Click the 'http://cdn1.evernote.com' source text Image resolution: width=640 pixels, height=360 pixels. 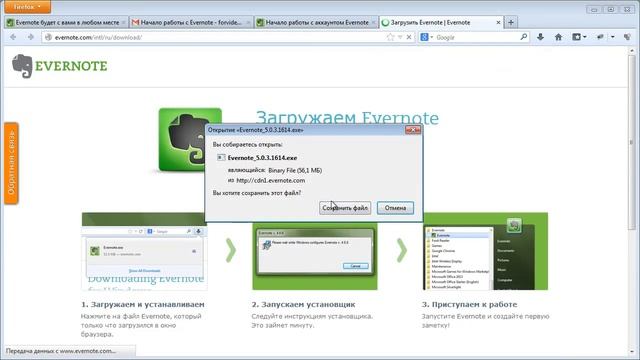tap(271, 180)
